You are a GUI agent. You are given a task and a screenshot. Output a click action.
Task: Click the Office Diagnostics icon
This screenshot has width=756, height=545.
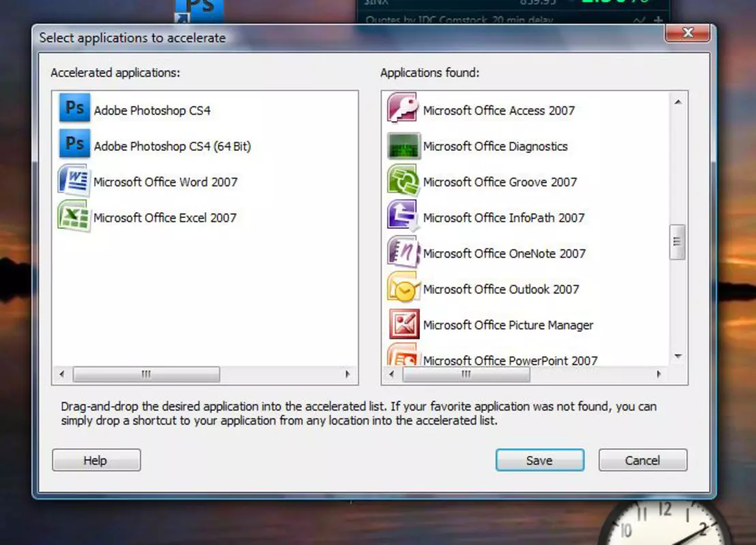point(404,146)
